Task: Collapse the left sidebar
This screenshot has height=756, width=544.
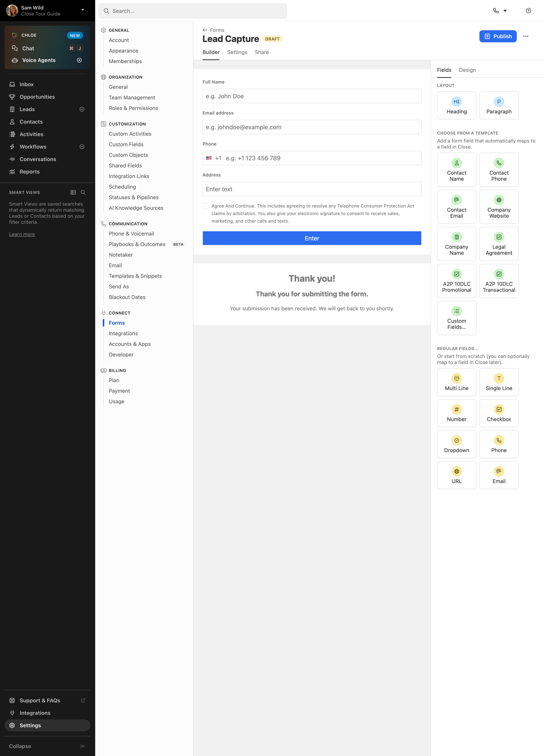Action: (x=47, y=746)
